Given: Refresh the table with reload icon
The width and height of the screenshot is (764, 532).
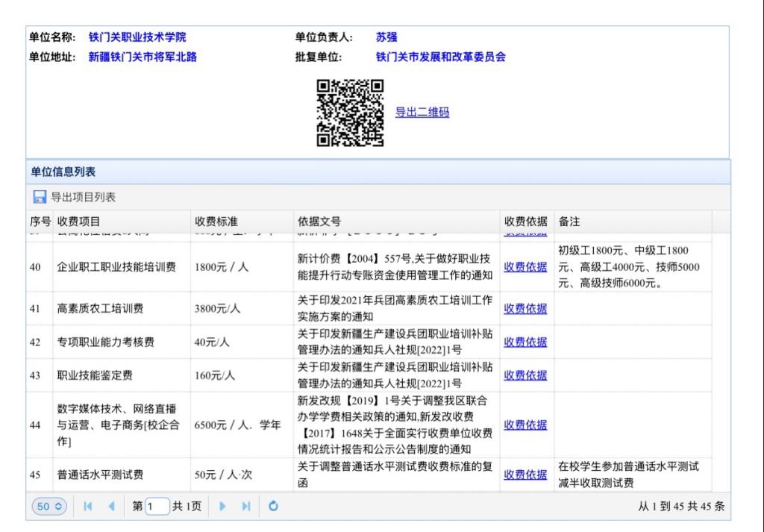Looking at the screenshot, I should click(273, 507).
